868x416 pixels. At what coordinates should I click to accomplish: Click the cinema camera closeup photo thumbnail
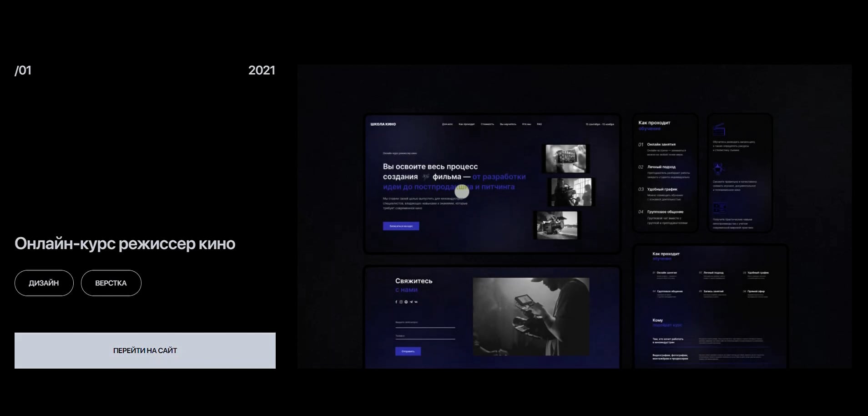coord(557,225)
